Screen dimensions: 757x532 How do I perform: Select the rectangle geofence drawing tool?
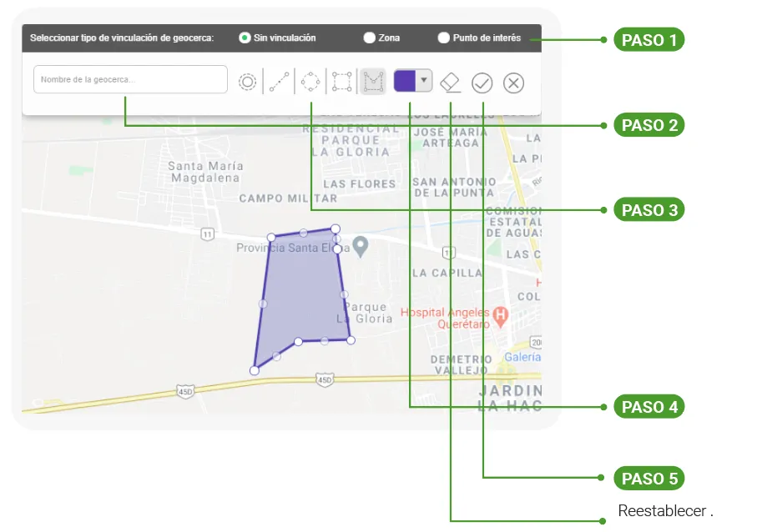pos(342,82)
